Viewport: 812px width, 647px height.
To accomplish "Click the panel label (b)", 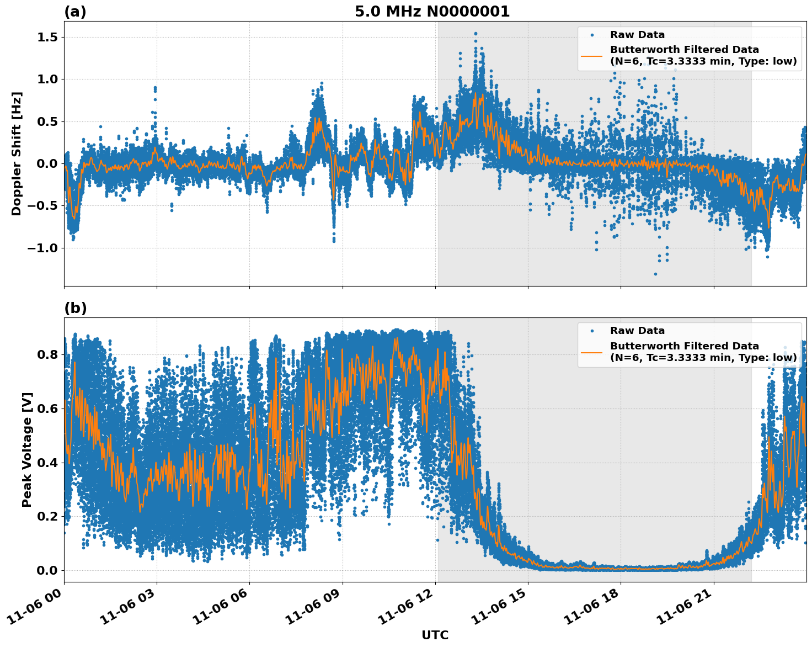I will coord(75,307).
